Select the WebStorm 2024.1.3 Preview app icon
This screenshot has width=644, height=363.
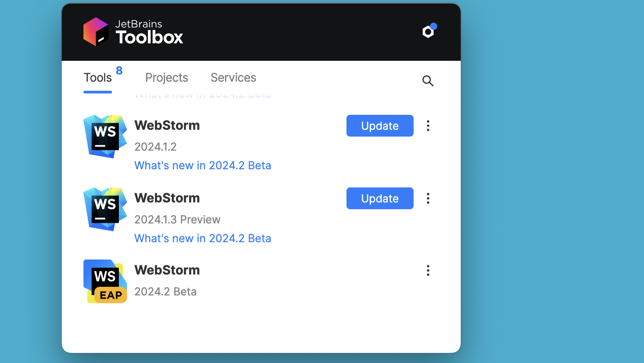105,209
